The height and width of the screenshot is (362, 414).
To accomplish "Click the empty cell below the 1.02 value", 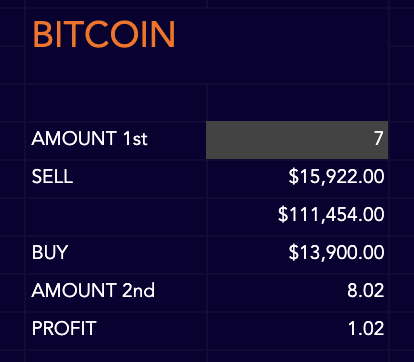I will coord(297,356).
